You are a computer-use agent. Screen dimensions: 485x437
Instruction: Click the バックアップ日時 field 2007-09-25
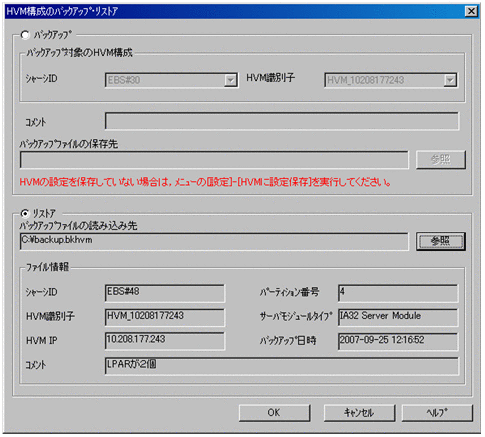[398, 341]
